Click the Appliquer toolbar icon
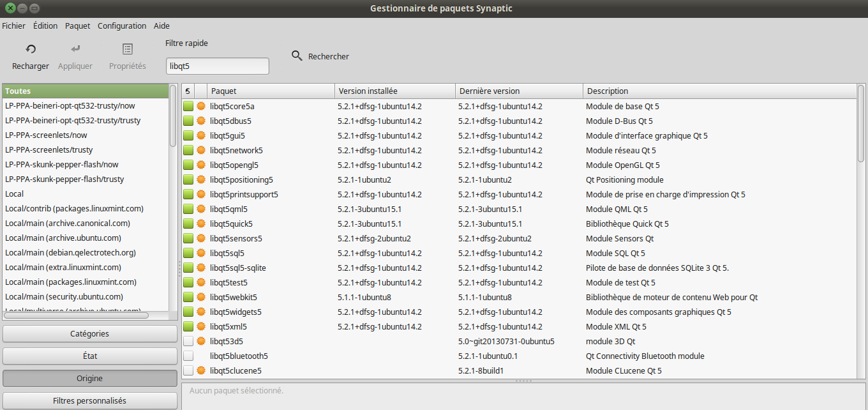The image size is (868, 410). pyautogui.click(x=75, y=50)
